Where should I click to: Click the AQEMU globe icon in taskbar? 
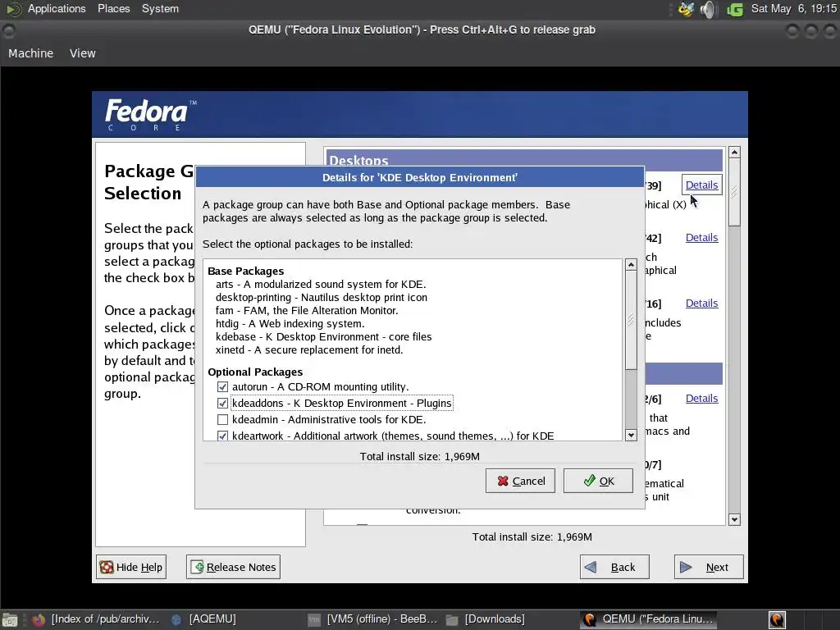point(176,620)
